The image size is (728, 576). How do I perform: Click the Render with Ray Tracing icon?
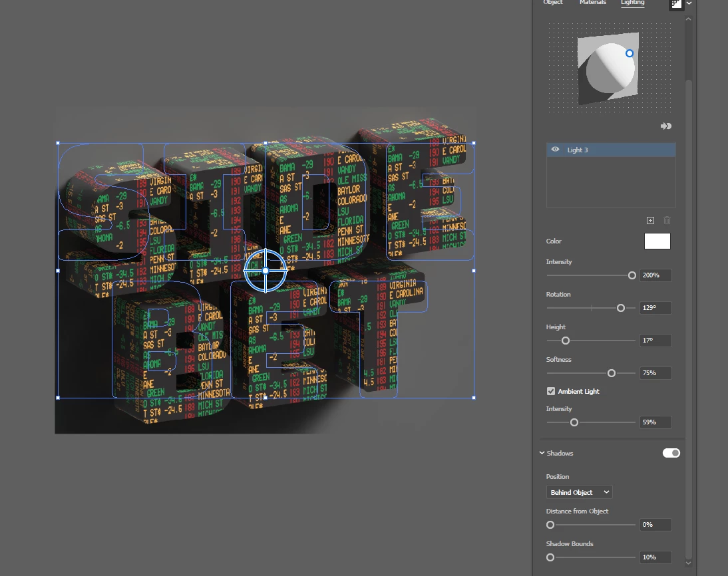pos(676,4)
